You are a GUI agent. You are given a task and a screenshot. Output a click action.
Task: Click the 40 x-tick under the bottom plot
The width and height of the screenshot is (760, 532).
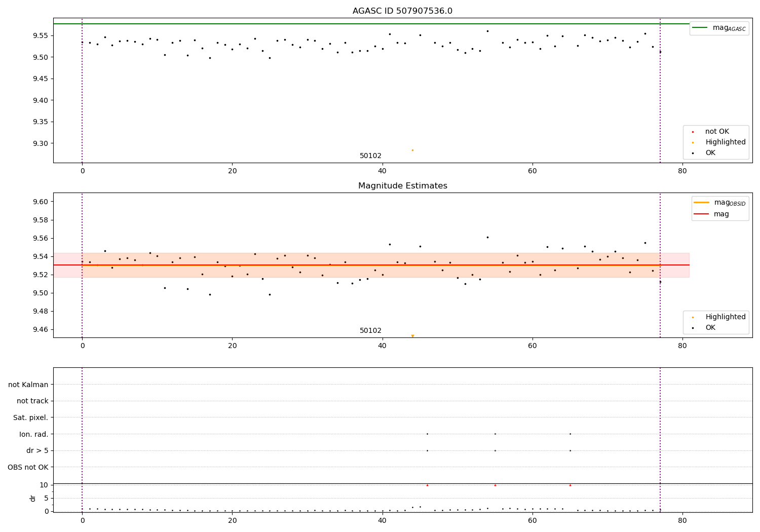(382, 520)
